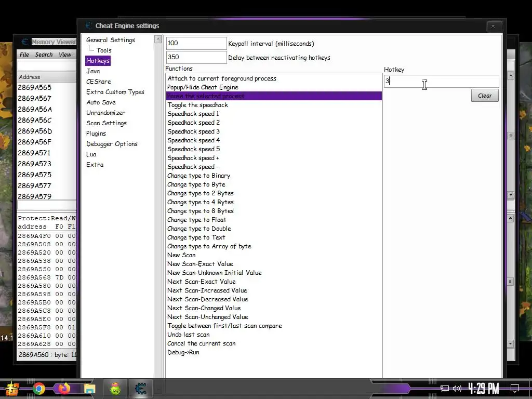This screenshot has height=399, width=532.
Task: Select 'Change type to Float' function
Action: point(274,220)
